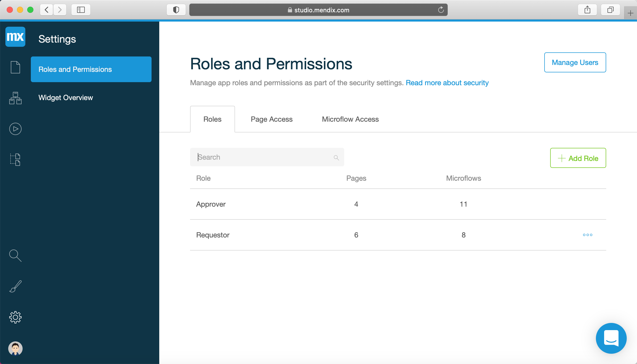
Task: Click the Mendix mx logo
Action: 15,37
